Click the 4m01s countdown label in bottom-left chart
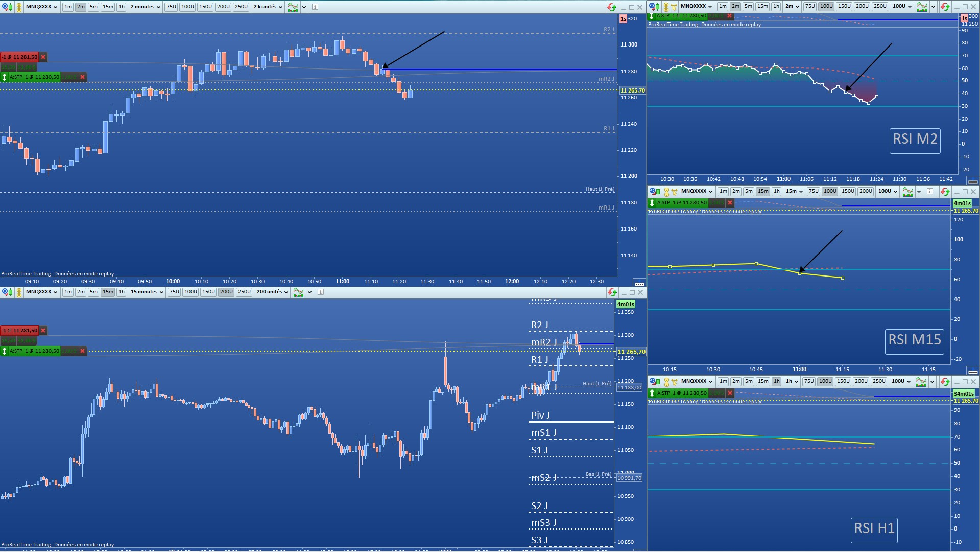Viewport: 980px width, 552px height. [626, 304]
